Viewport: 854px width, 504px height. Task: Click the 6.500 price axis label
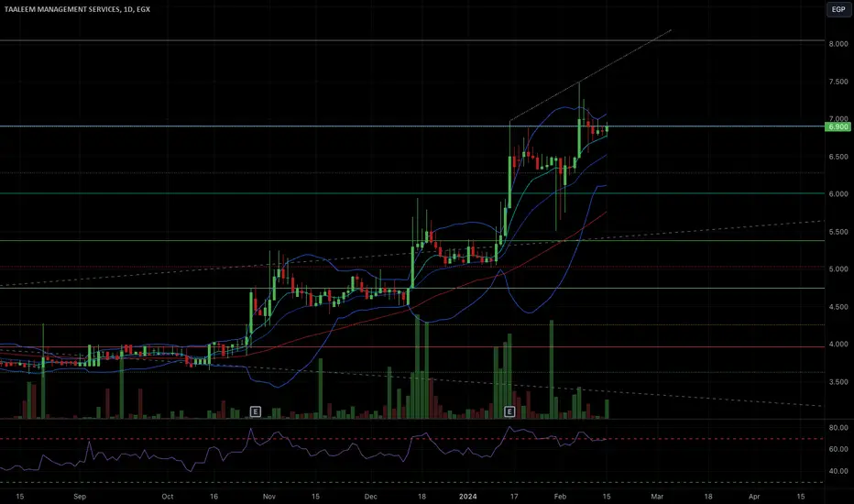pyautogui.click(x=838, y=157)
